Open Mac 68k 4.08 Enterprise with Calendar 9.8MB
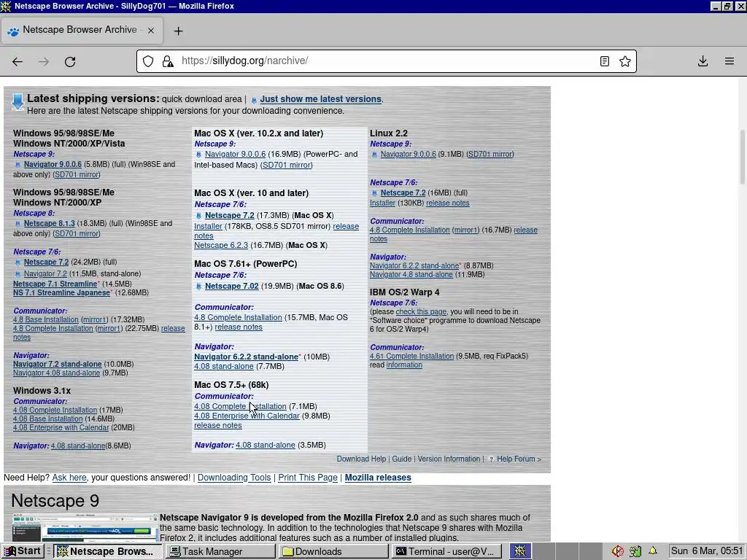Image resolution: width=747 pixels, height=560 pixels. pos(247,416)
